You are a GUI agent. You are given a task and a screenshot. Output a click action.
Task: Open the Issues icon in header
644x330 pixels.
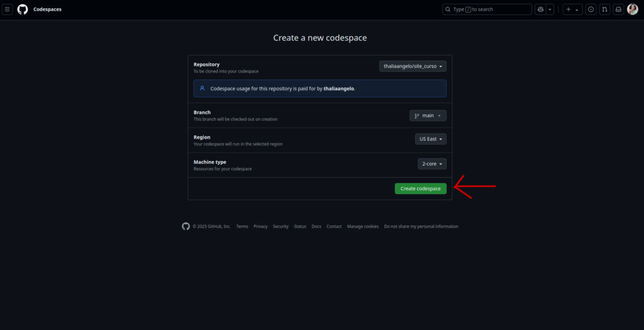(x=591, y=9)
